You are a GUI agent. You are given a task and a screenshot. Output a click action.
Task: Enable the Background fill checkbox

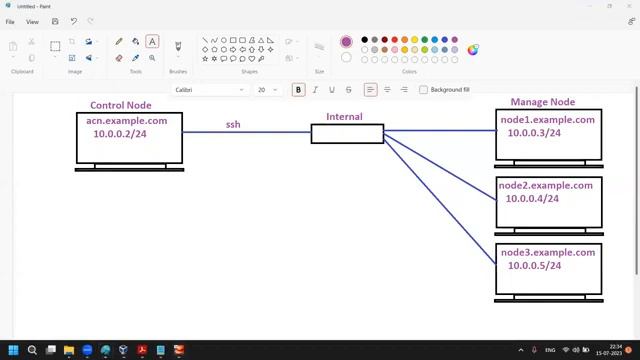(424, 90)
